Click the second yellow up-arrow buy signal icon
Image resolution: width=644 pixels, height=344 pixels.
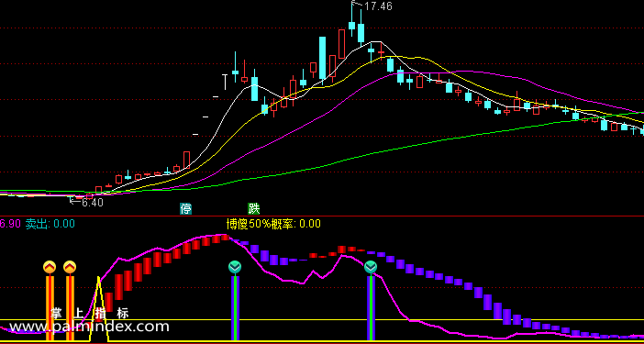[70, 267]
